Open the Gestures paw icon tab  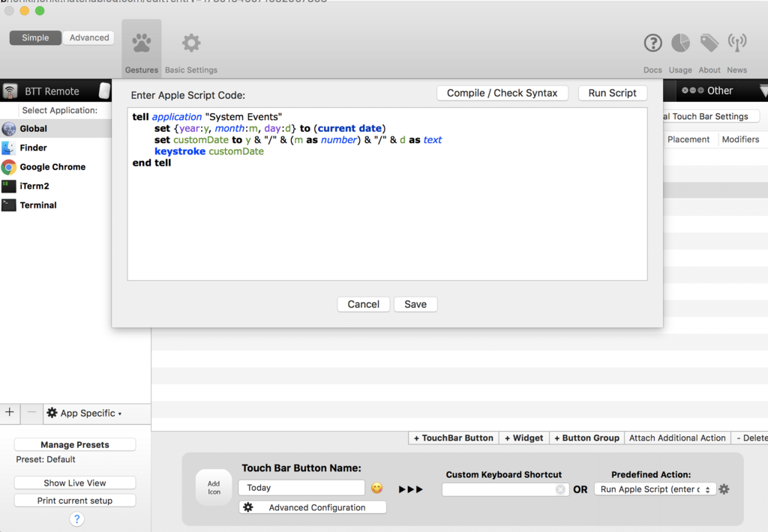pyautogui.click(x=142, y=48)
